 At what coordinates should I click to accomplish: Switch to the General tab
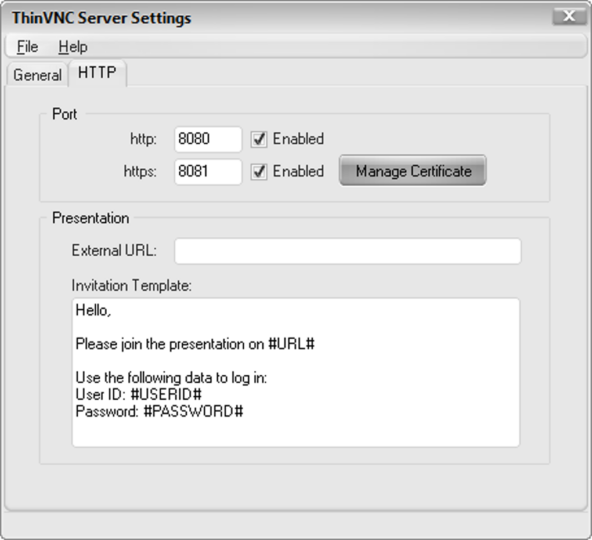pos(37,75)
